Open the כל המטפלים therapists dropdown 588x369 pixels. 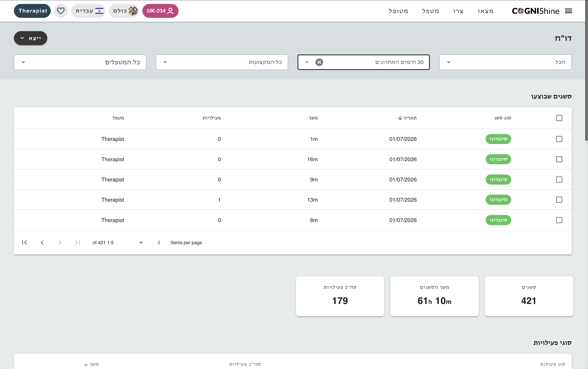[x=80, y=62]
